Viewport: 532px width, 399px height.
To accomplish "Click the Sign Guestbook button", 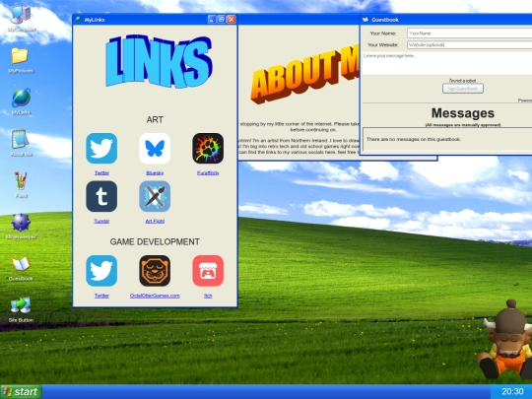I will click(x=463, y=89).
